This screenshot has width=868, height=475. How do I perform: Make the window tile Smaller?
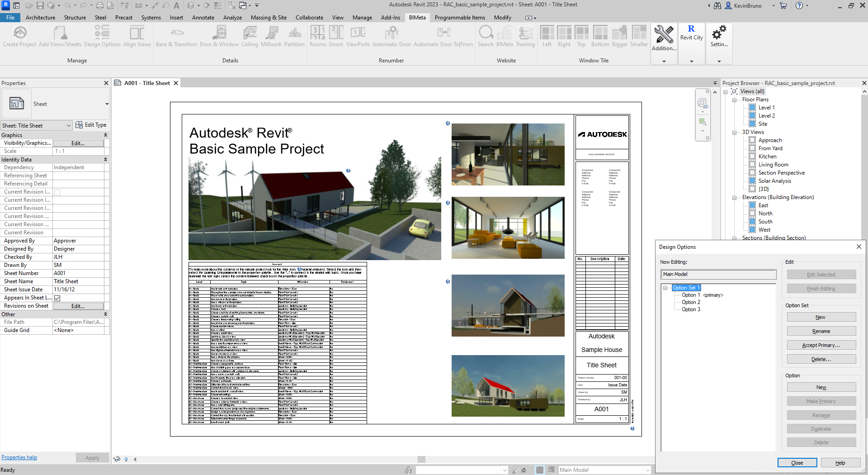click(x=639, y=36)
